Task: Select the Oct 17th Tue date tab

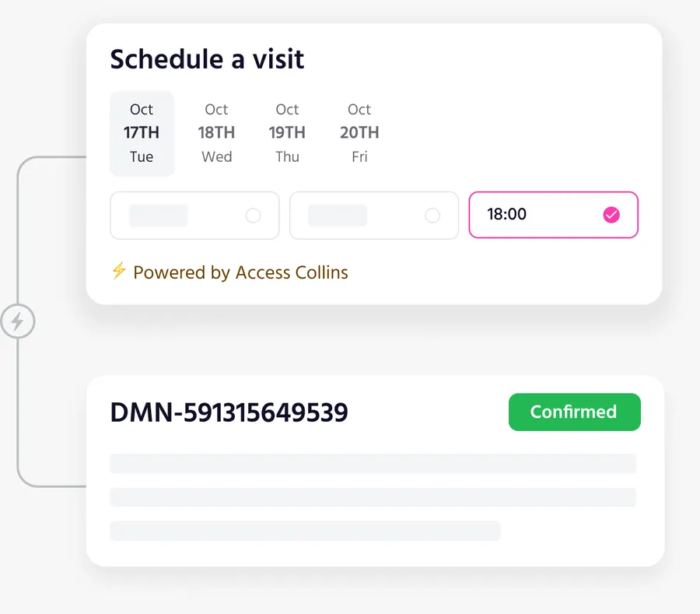Action: 142,132
